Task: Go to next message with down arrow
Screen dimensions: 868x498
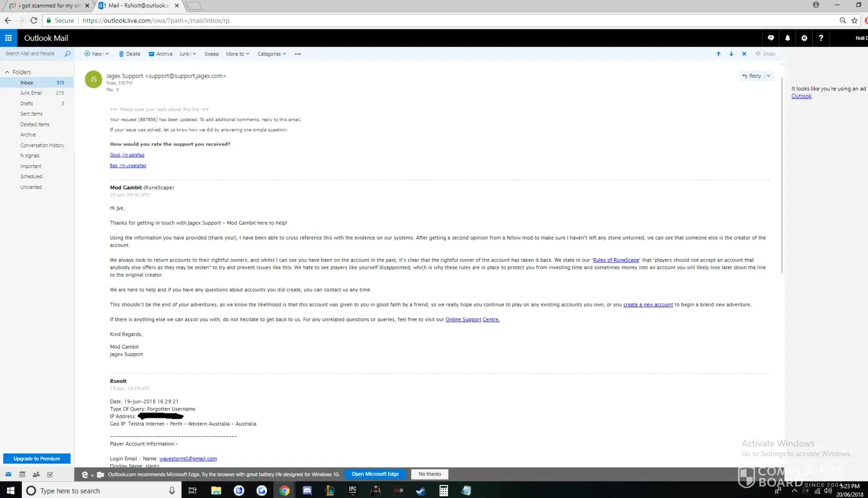Action: tap(731, 54)
